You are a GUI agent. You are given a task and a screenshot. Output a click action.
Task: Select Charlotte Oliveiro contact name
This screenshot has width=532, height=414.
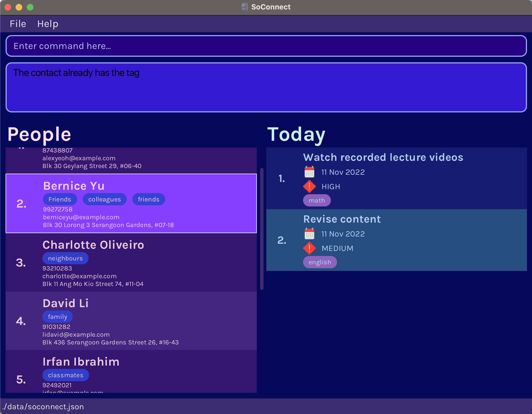point(93,245)
